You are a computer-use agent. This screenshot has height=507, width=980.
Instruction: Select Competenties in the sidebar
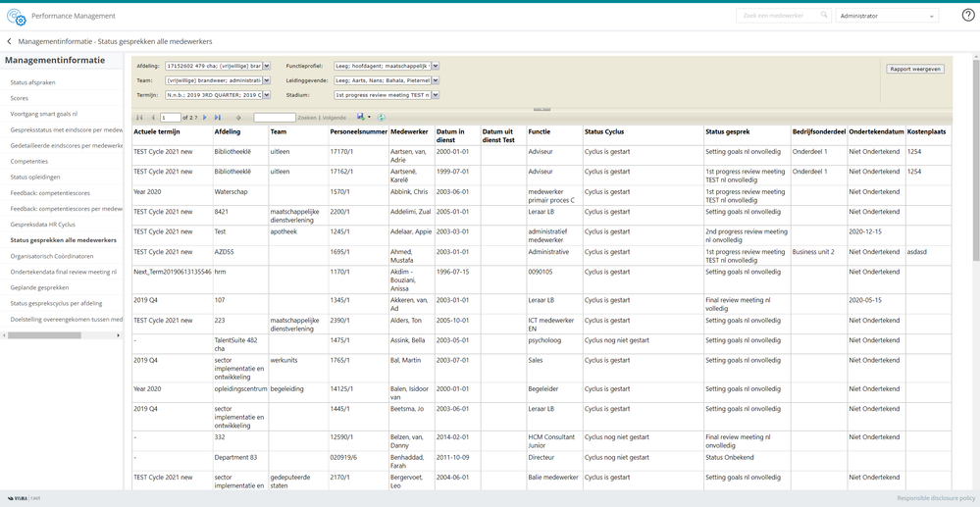(x=29, y=162)
